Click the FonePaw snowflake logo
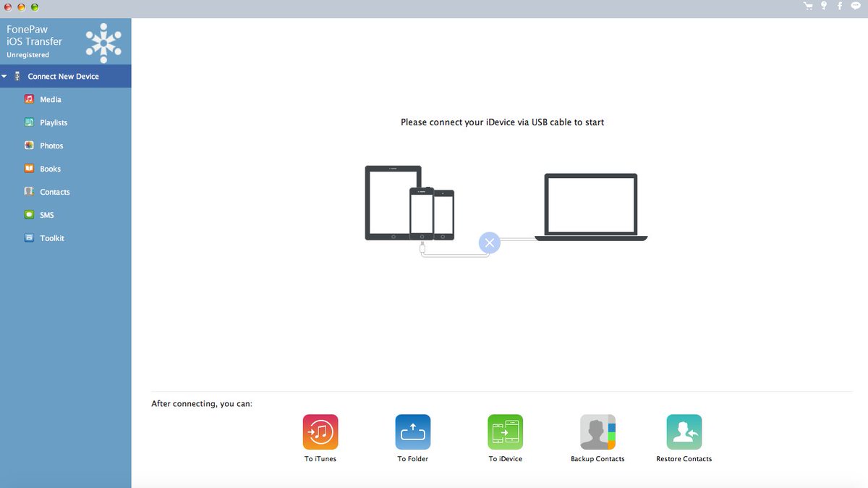The image size is (868, 488). pos(103,41)
